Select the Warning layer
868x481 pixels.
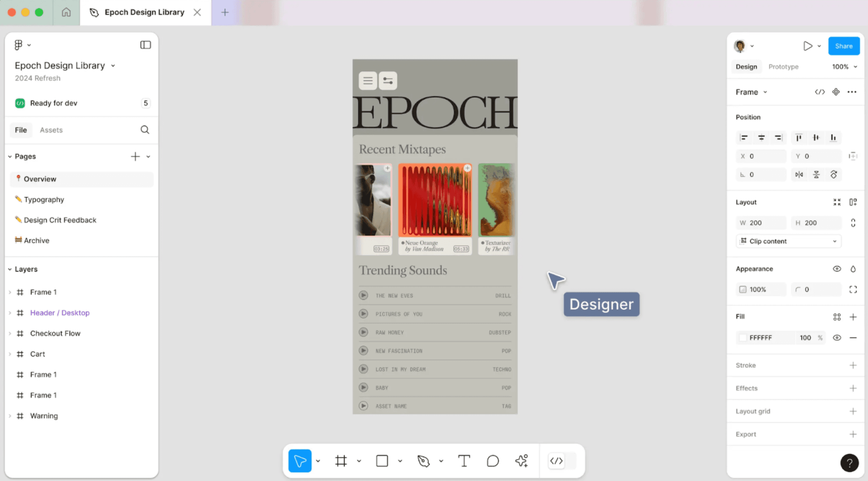[44, 415]
